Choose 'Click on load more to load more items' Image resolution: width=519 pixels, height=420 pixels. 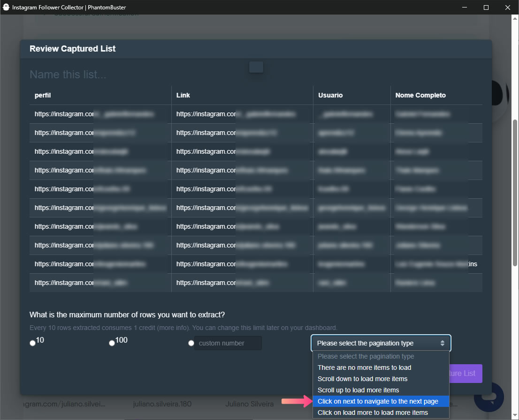tap(381, 412)
